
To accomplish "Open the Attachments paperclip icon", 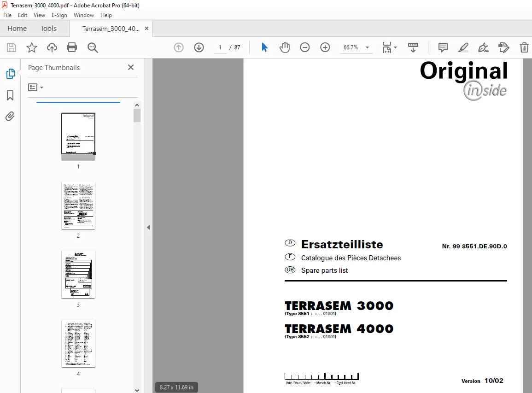I will tap(10, 117).
